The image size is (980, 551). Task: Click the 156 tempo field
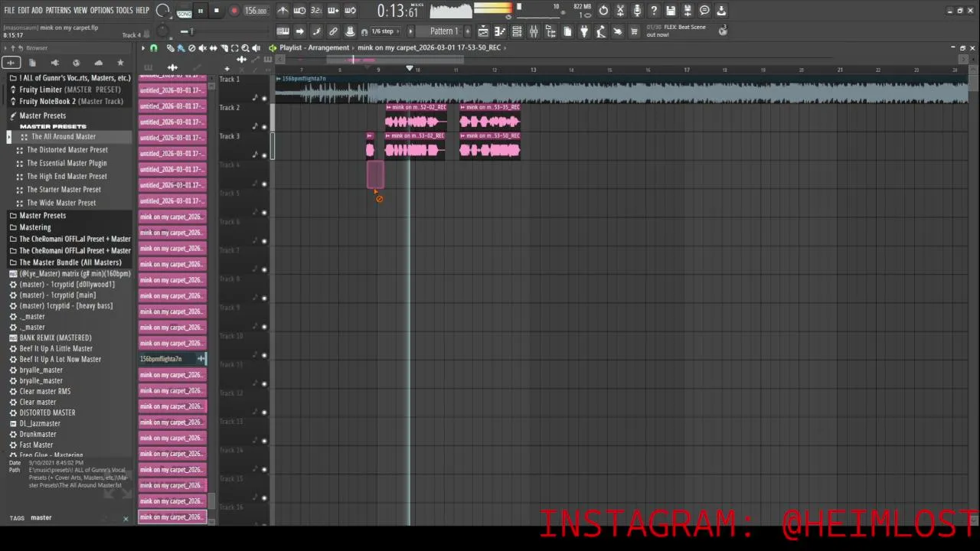256,11
